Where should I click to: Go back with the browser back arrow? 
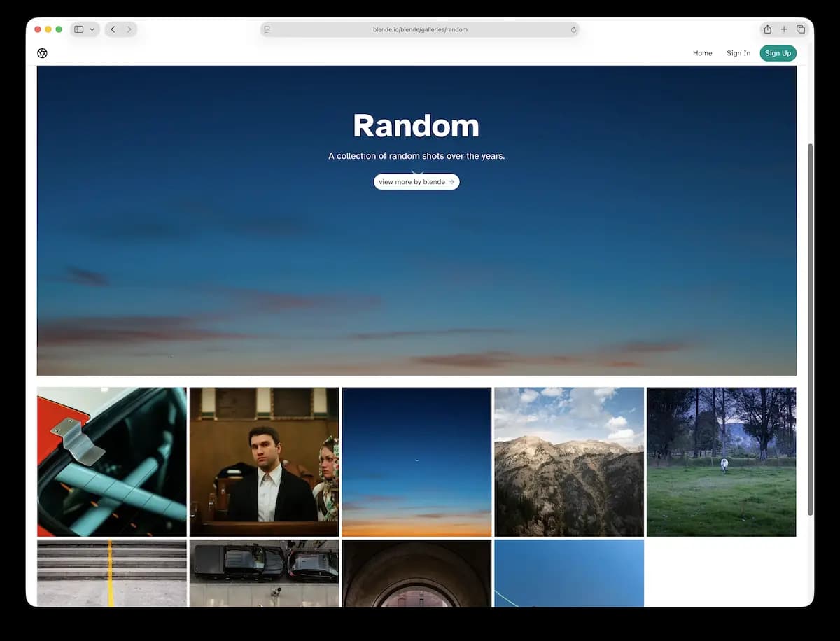(113, 29)
